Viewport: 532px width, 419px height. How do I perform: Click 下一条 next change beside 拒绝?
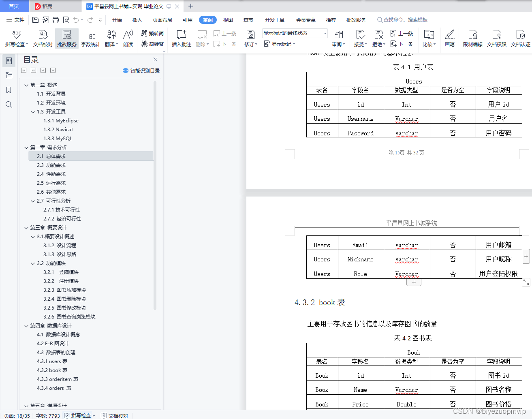(402, 44)
